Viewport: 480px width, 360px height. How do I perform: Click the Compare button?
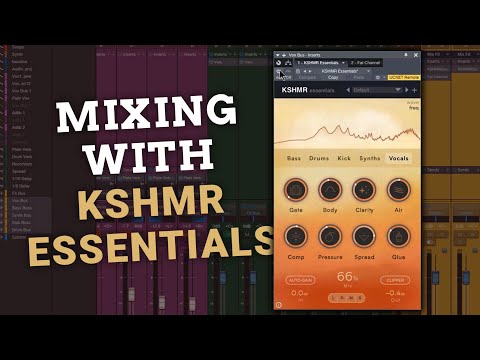[307, 77]
